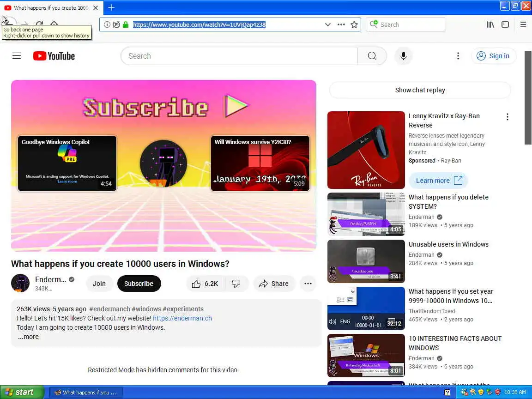532x399 pixels.
Task: Open '10 INTERESTING FACTS ABOUT WINDOWS' video
Action: click(366, 356)
